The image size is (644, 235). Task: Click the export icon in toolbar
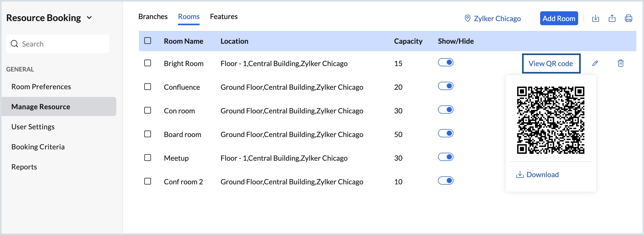tap(612, 19)
